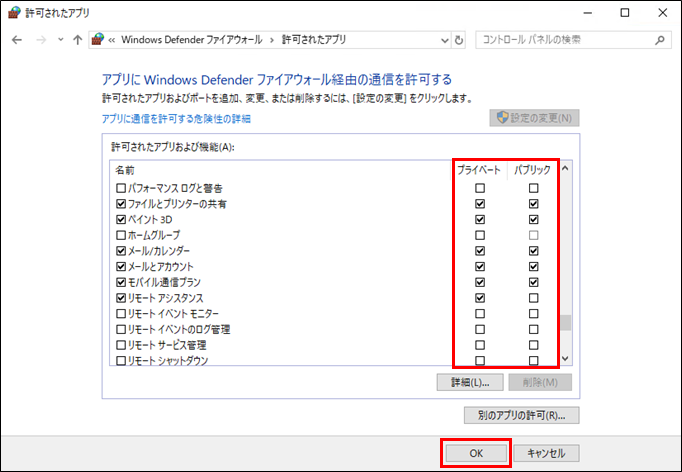Click the list scrollbar thumb
The height and width of the screenshot is (472, 682).
[565, 323]
